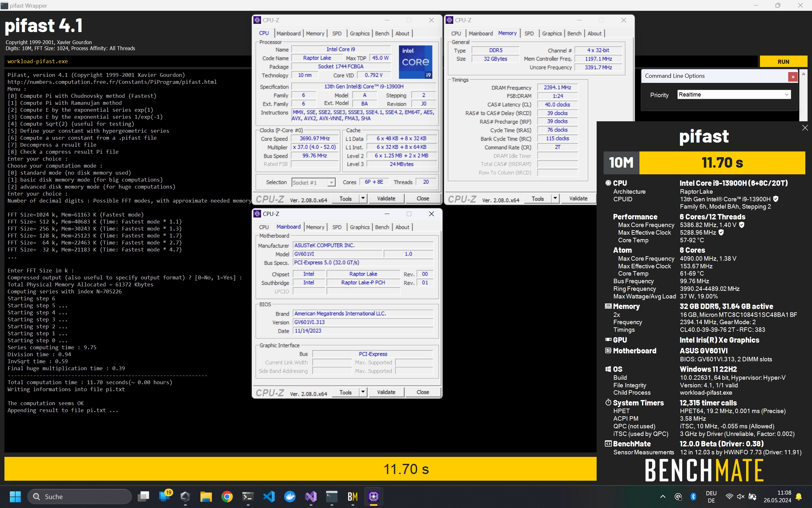
Task: Open the Windows Start menu
Action: 15,497
